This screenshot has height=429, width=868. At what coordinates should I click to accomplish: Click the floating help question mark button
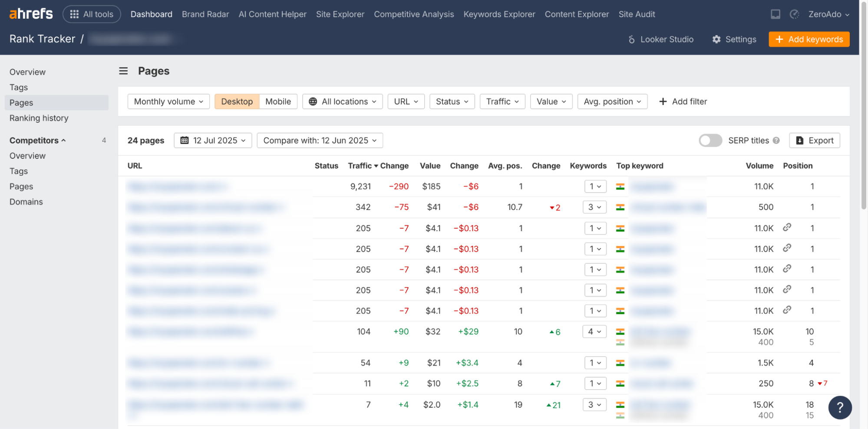(x=840, y=407)
